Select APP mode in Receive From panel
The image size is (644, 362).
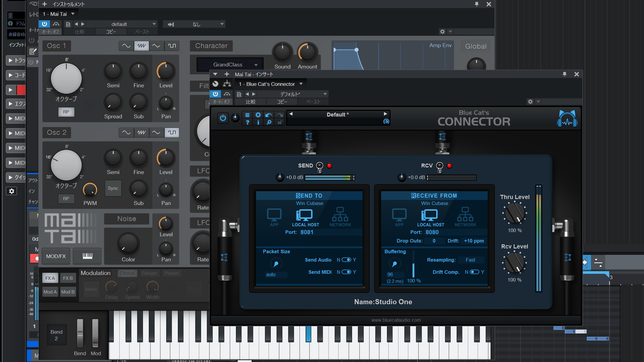[399, 217]
